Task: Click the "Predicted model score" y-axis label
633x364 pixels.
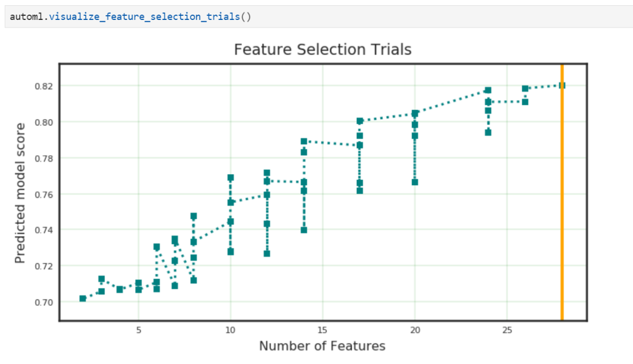Action: tap(21, 193)
